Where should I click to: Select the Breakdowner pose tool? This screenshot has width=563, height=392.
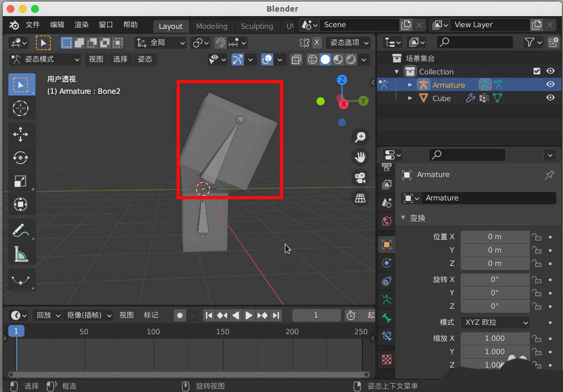click(x=21, y=280)
